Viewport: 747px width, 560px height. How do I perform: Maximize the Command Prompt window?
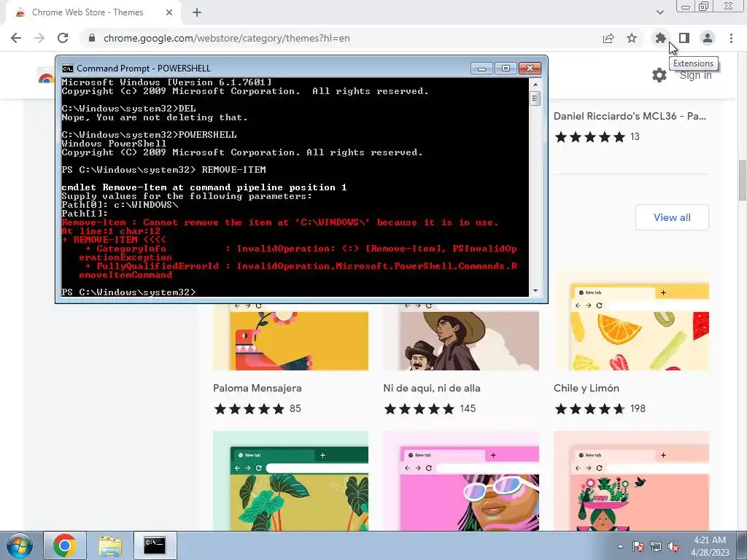coord(506,69)
